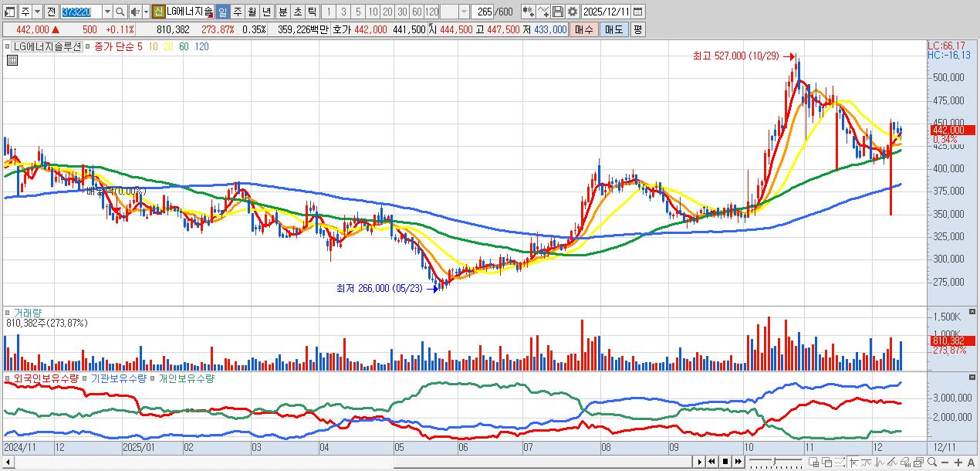The height and width of the screenshot is (471, 980).
Task: Click the add line indicator icon
Action: [543, 12]
